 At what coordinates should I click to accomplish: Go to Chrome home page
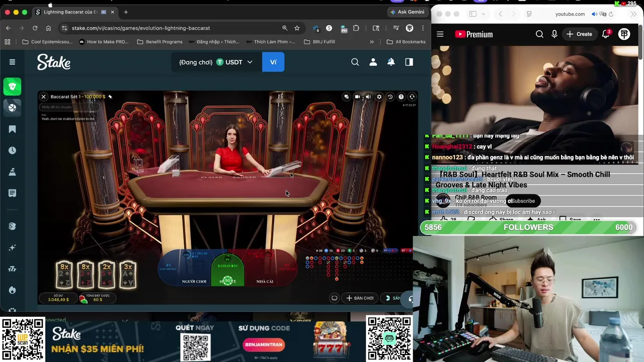48,28
